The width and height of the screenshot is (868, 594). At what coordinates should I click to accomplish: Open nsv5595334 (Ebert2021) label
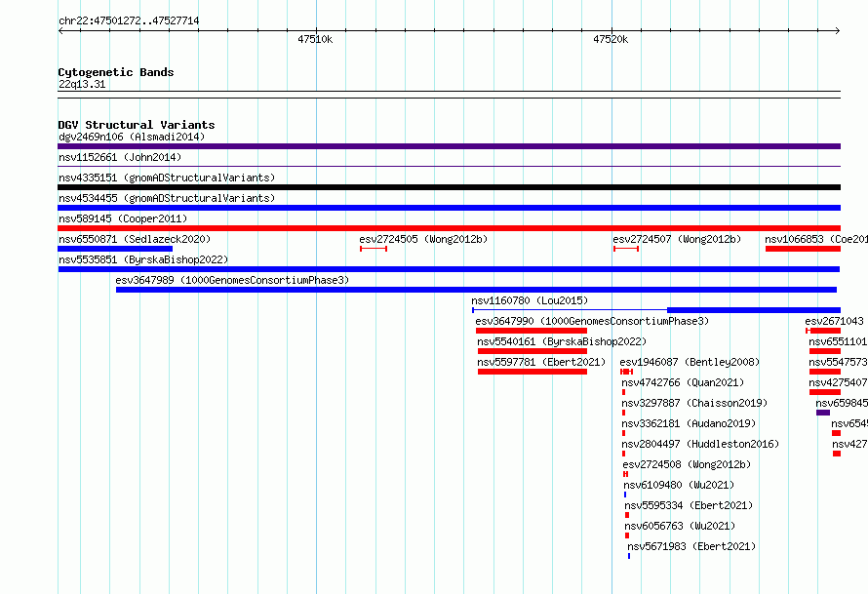pyautogui.click(x=690, y=505)
